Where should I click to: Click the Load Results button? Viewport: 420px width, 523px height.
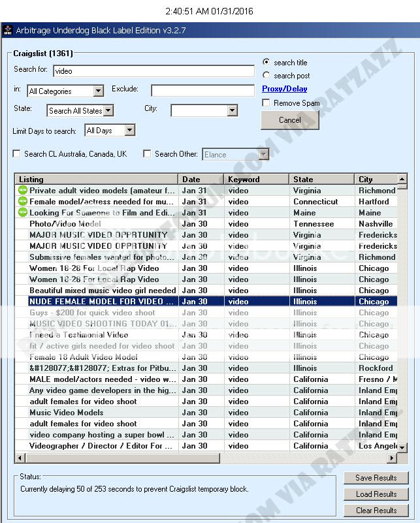tap(376, 494)
